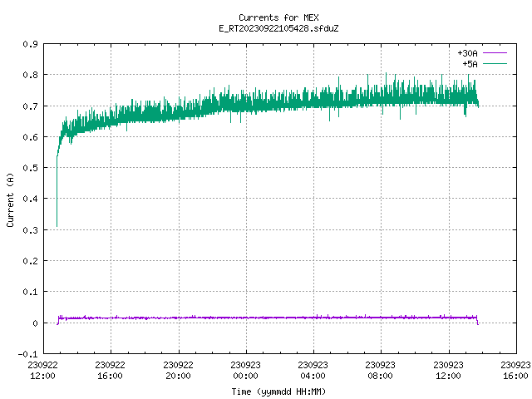This screenshot has height=399, width=532.
Task: Click the 0.9 y-axis tick label
Action: tap(30, 44)
